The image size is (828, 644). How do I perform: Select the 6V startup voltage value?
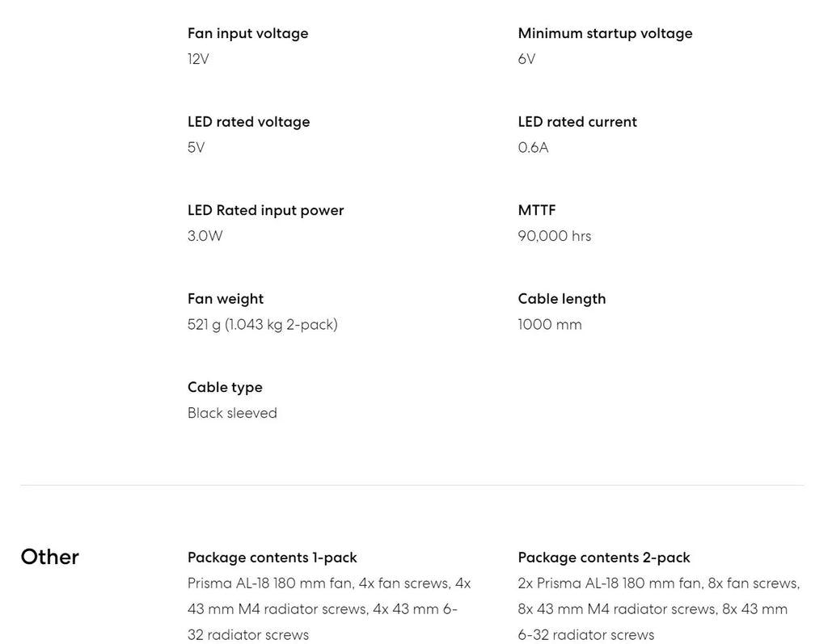coord(526,59)
